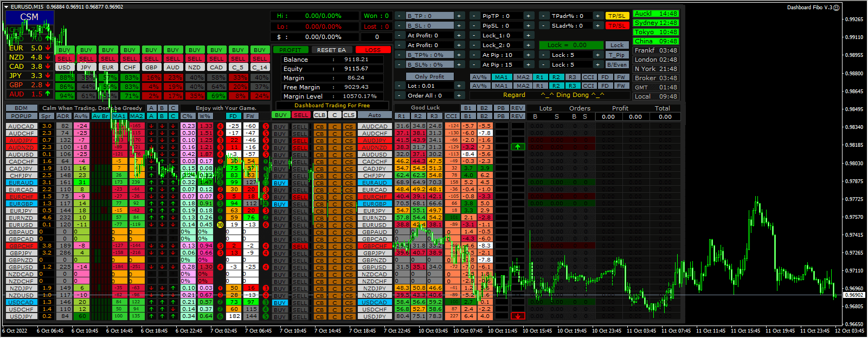868x338 pixels.
Task: Decrease PipSL with its minus button
Action: (474, 25)
